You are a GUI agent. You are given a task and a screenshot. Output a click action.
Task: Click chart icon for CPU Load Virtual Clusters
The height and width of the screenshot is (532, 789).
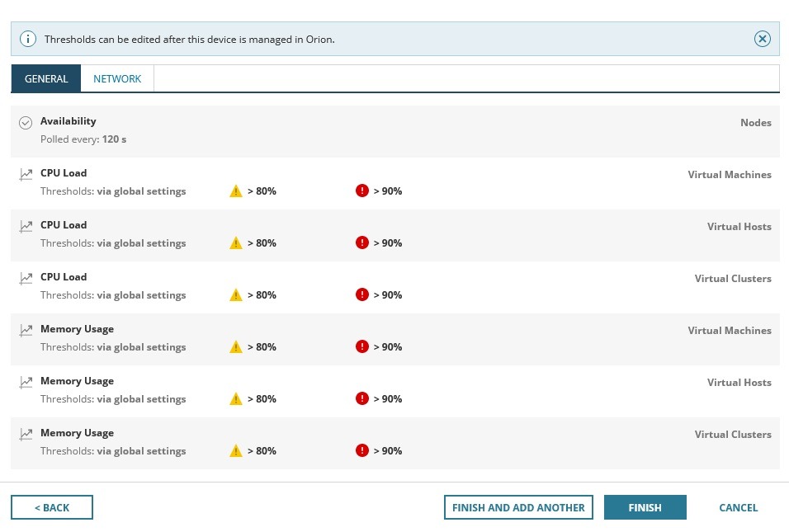pyautogui.click(x=26, y=278)
